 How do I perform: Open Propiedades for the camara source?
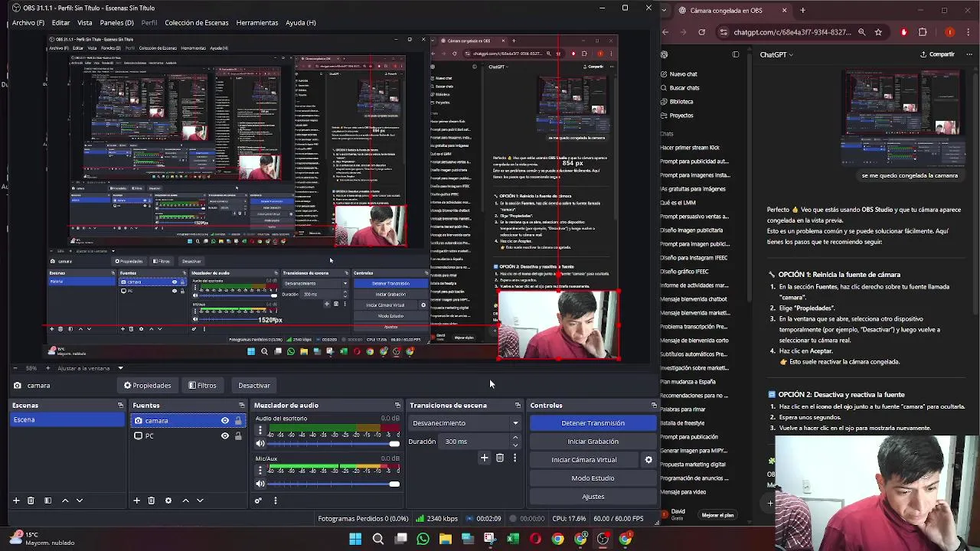[147, 385]
